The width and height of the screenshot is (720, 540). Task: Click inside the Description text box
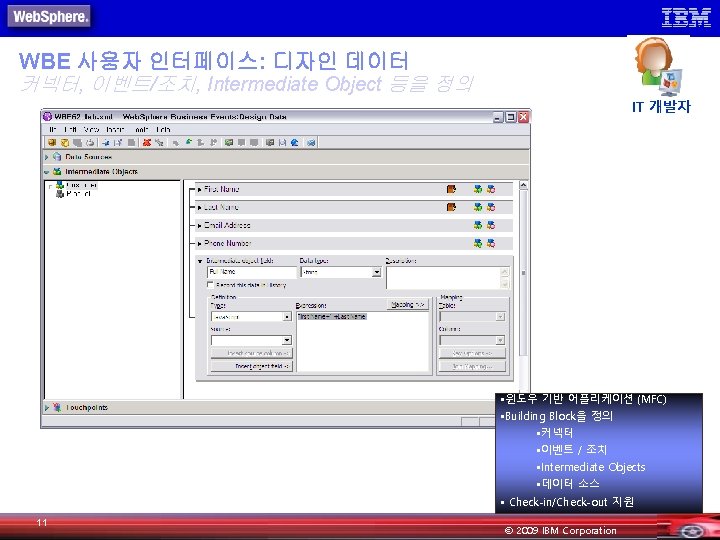443,278
